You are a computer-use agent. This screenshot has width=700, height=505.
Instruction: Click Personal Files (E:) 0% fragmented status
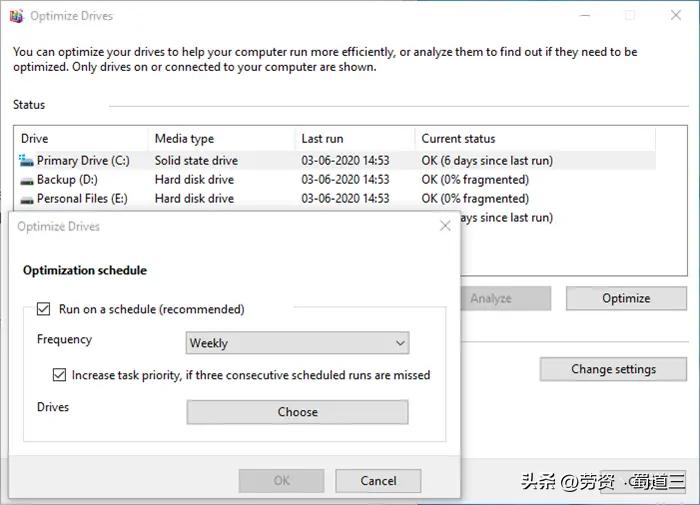(475, 198)
